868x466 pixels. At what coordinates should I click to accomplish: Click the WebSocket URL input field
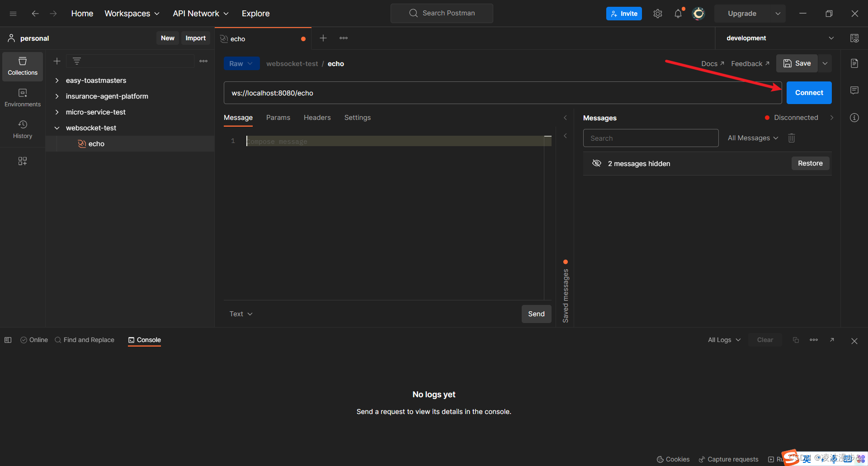click(503, 93)
